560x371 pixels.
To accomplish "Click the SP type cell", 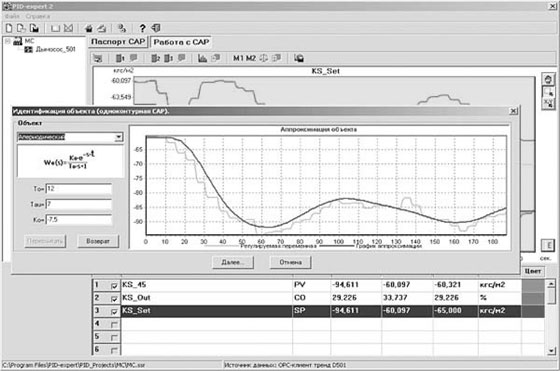I will coord(311,311).
